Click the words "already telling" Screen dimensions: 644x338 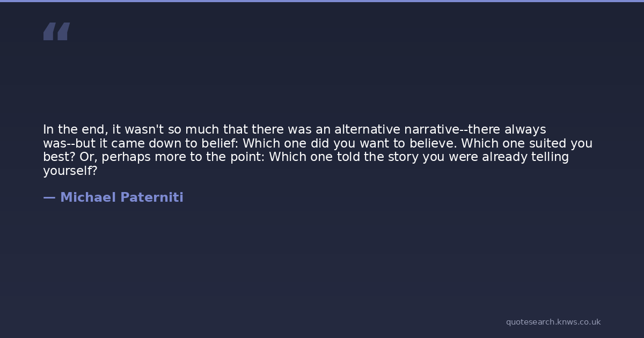click(525, 157)
